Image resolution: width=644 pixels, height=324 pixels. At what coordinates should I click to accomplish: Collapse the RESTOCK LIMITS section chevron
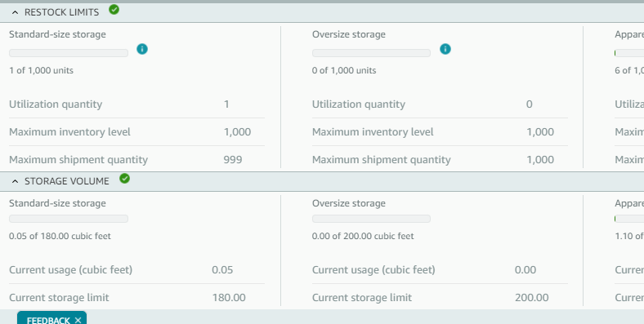16,12
